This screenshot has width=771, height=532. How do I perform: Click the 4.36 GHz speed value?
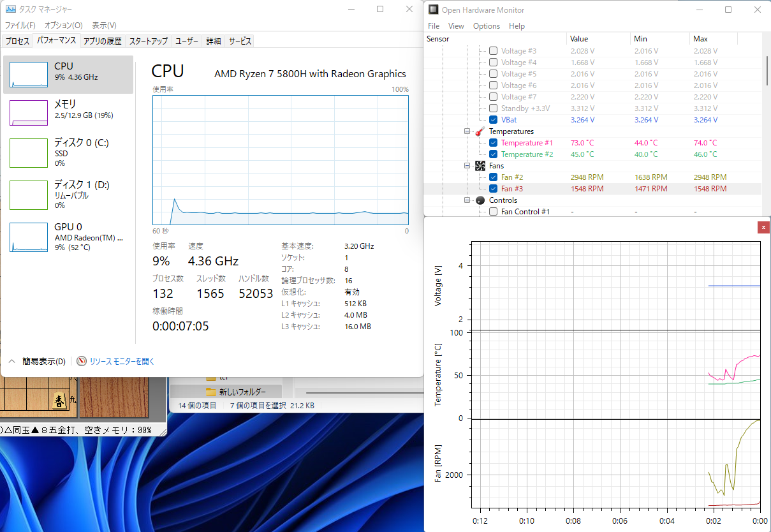(213, 261)
